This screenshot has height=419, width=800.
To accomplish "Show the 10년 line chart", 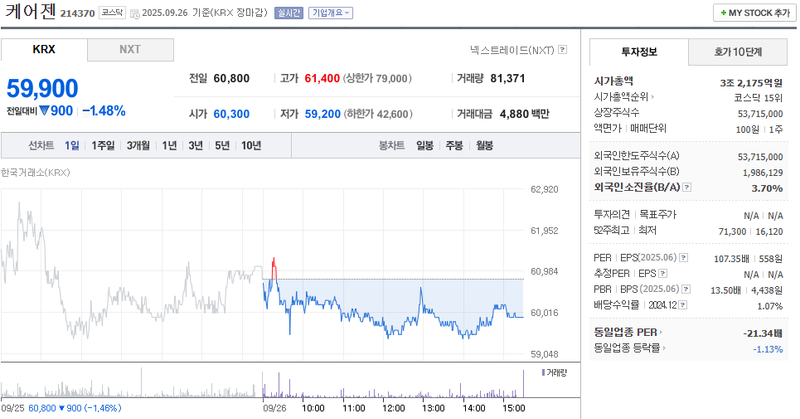I will coord(251,145).
